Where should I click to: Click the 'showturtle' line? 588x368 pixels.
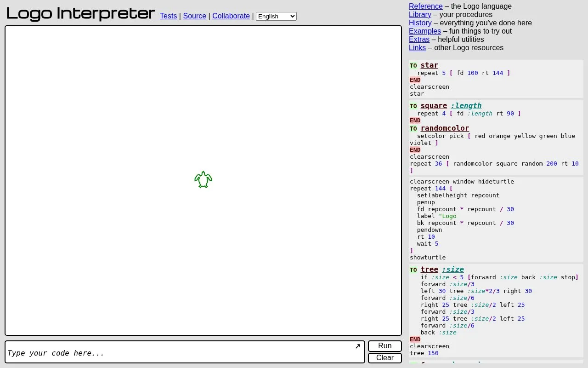pyautogui.click(x=428, y=258)
